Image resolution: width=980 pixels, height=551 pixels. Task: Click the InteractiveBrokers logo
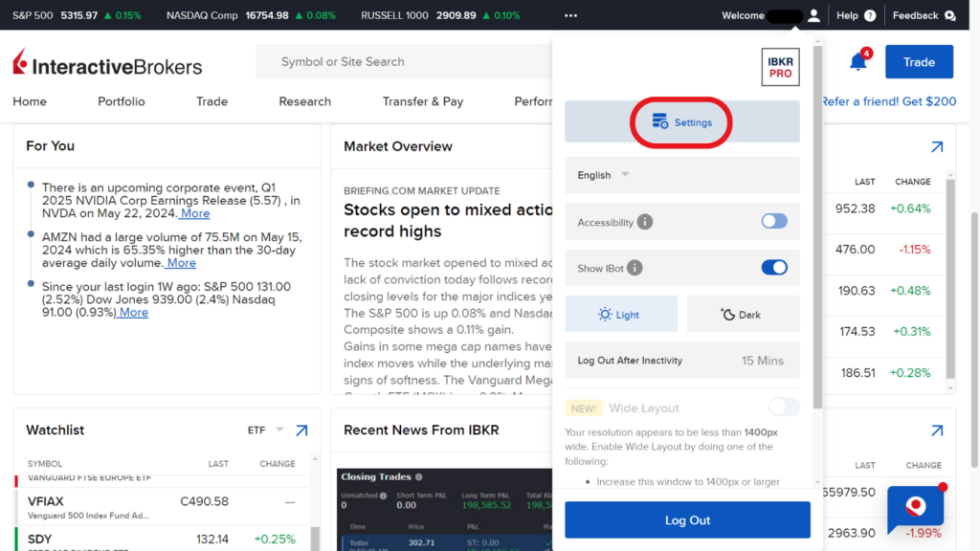point(105,63)
